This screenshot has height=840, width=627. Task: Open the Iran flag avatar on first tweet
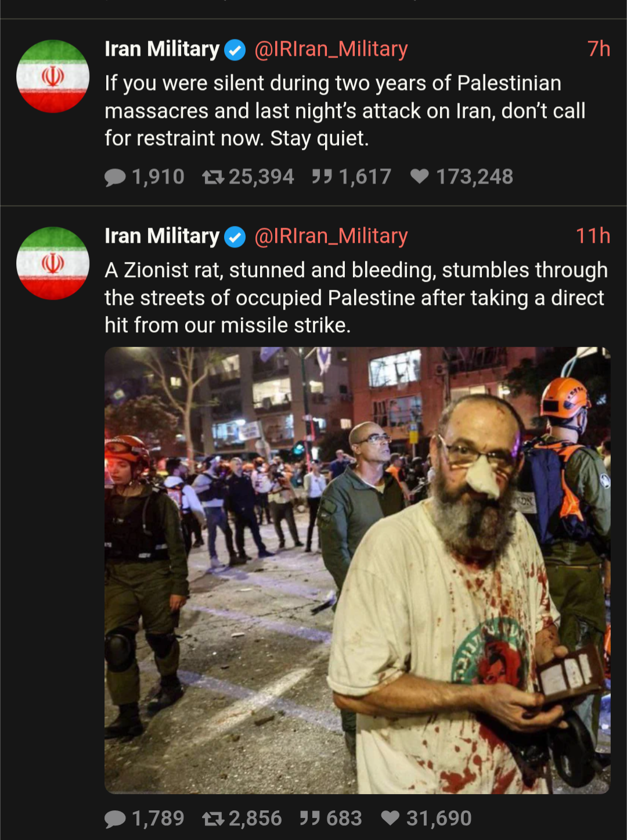(x=53, y=76)
